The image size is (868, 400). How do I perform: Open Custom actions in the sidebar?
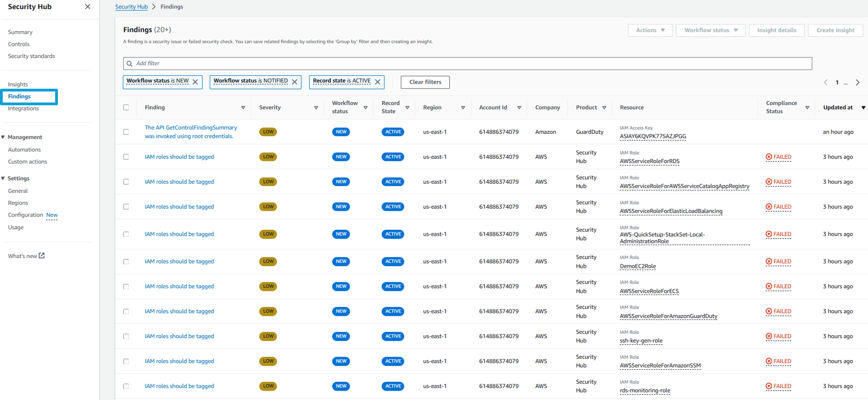27,162
